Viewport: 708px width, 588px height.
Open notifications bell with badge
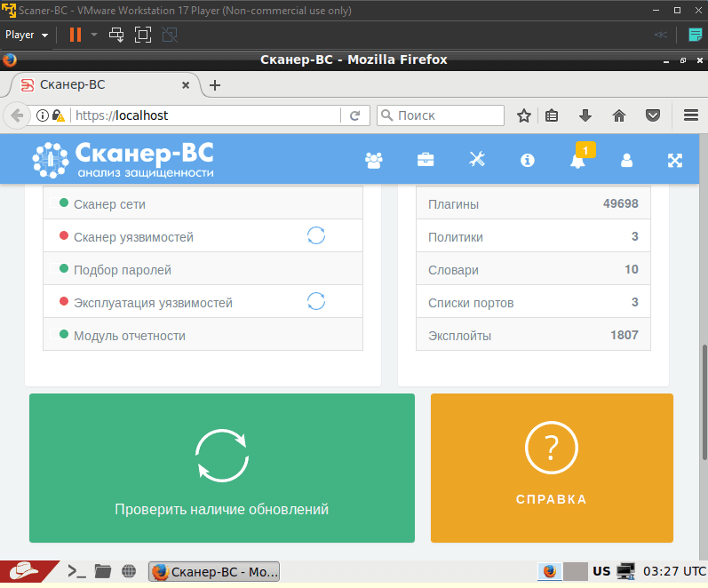(578, 160)
